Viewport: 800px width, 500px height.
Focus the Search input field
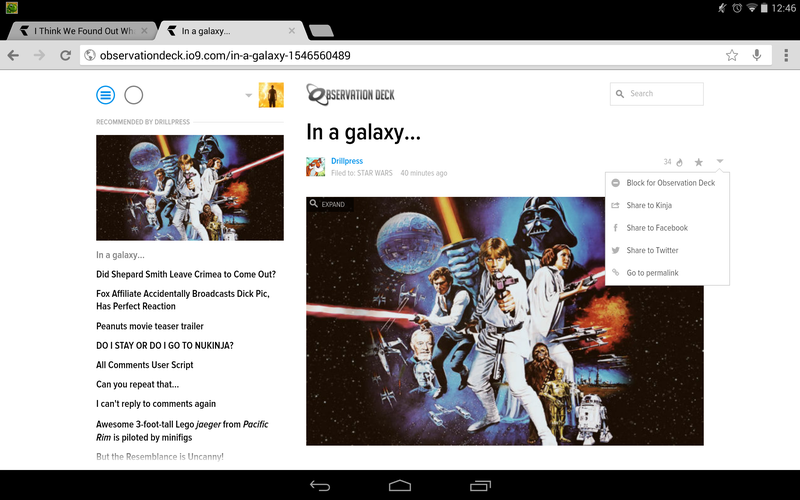(657, 94)
